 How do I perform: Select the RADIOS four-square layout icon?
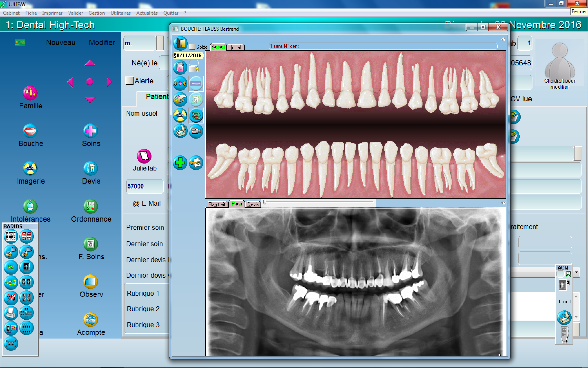pos(27,297)
